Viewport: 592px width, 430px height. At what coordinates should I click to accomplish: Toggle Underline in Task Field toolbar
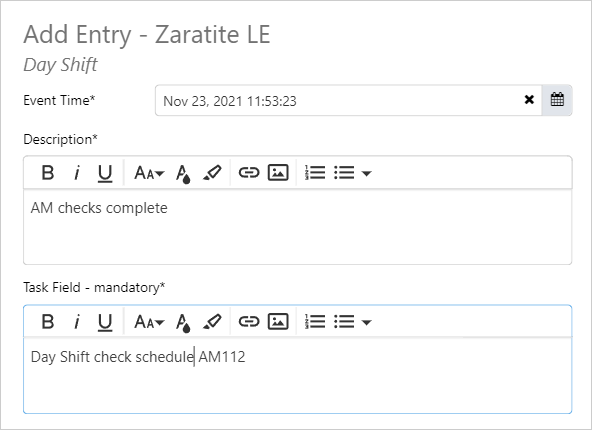pos(105,322)
